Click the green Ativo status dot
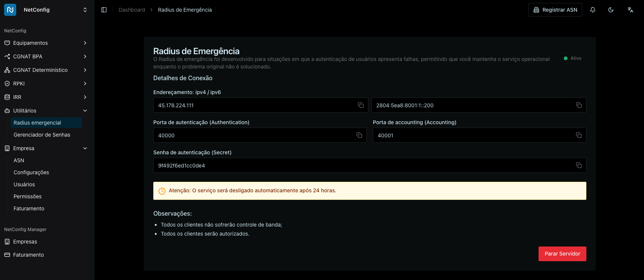644x280 pixels. 565,58
